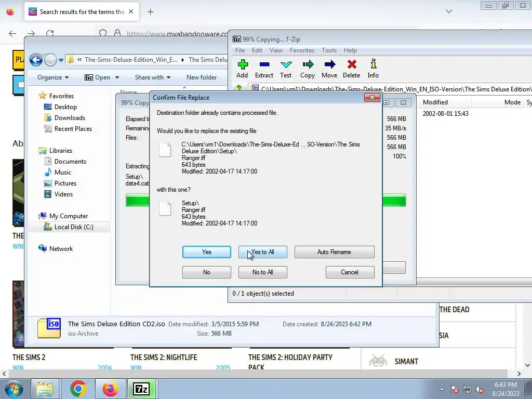The height and width of the screenshot is (399, 532).
Task: Open the 7-Zip View menu
Action: click(276, 50)
